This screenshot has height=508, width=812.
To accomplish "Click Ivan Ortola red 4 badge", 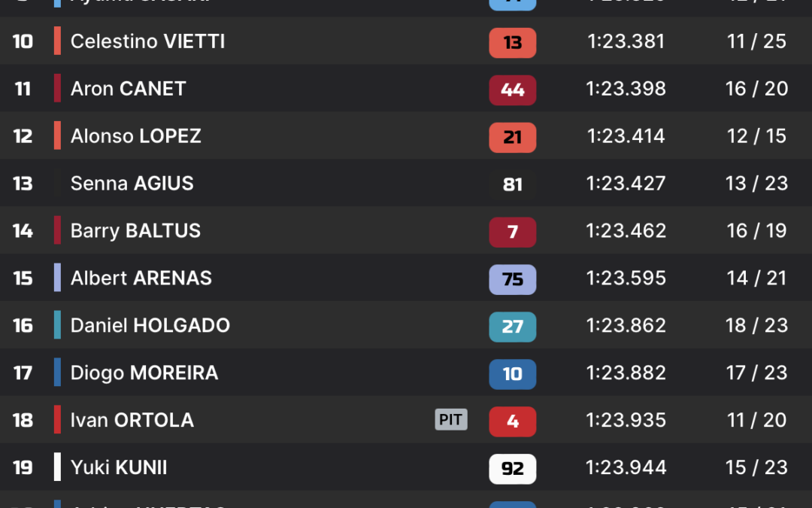I will [x=512, y=421].
